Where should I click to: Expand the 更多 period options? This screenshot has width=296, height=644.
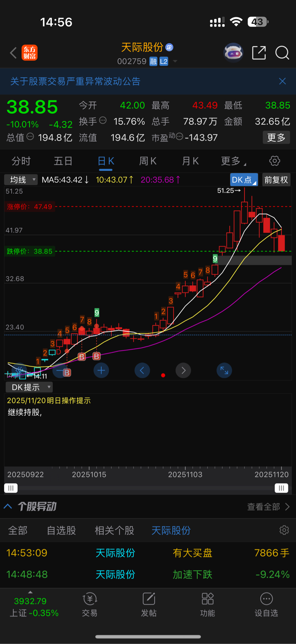click(233, 161)
